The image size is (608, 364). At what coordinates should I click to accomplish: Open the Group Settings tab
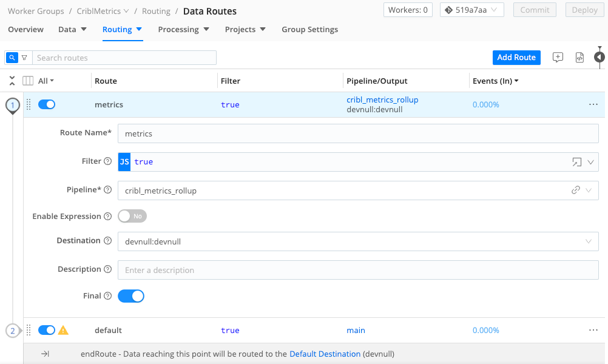coord(309,29)
